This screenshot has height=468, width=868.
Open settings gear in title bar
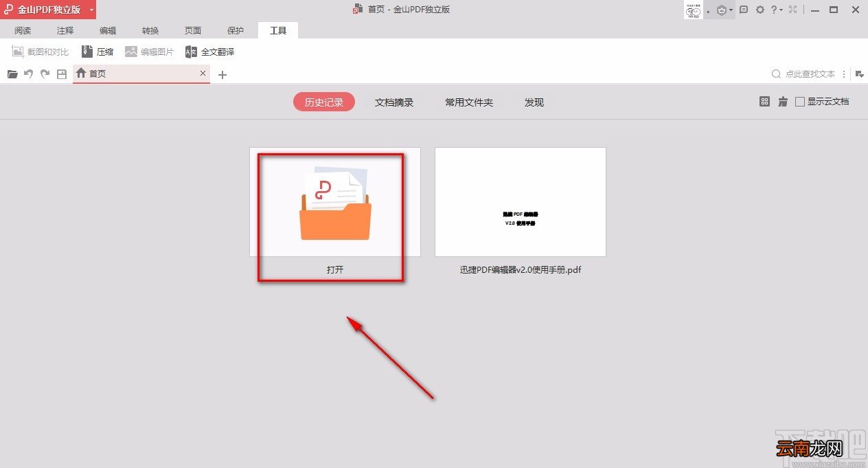pyautogui.click(x=760, y=10)
